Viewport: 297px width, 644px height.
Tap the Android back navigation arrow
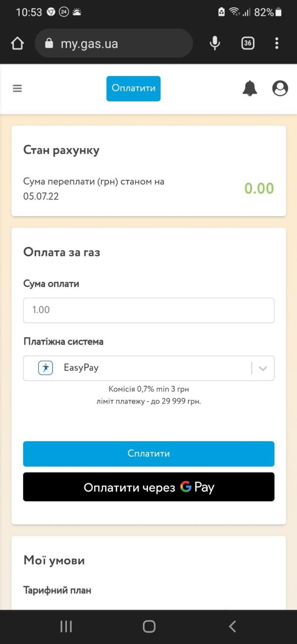[x=232, y=626]
